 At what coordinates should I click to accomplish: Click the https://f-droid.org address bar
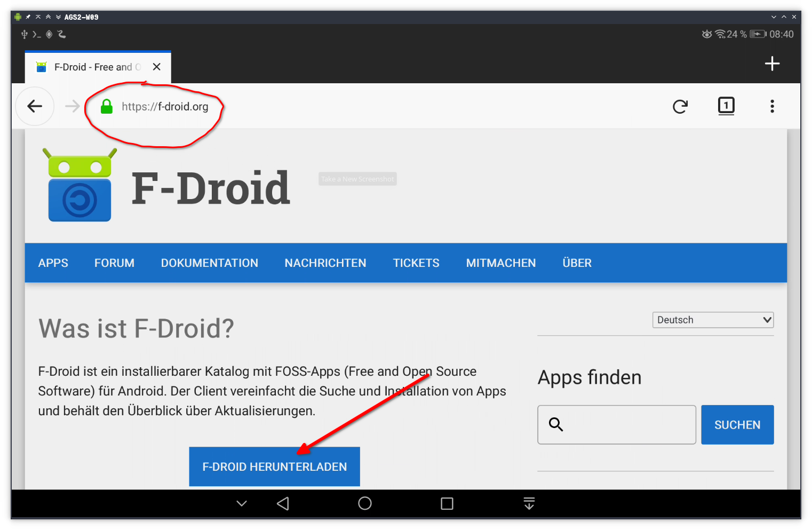tap(165, 107)
